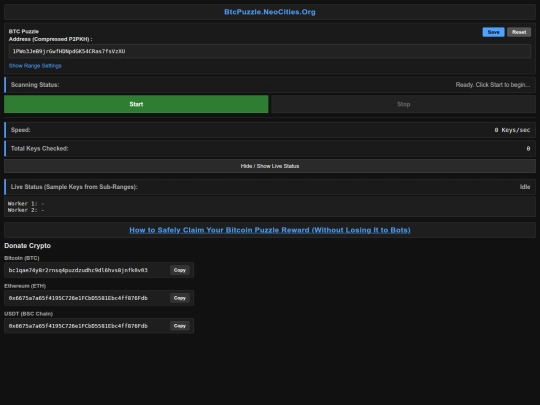540x405 pixels.
Task: Click the Worker 2 line
Action: [26, 210]
